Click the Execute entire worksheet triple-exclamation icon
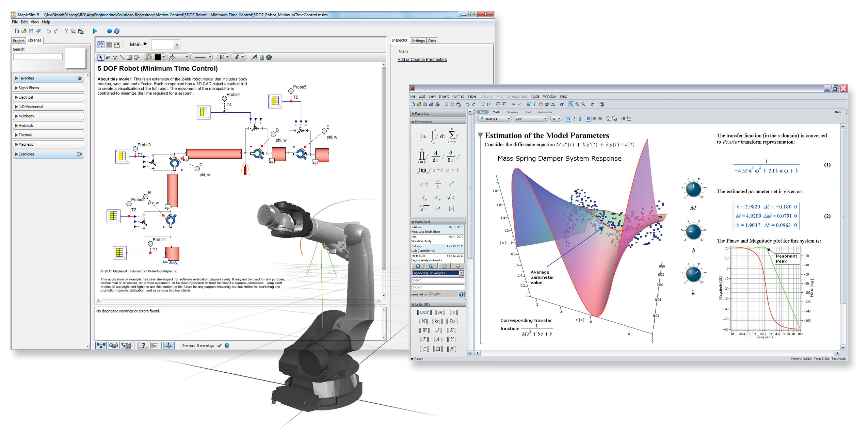 (528, 104)
